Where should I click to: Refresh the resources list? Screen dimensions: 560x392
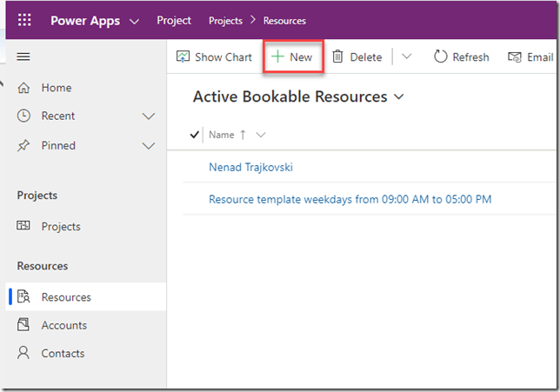461,57
